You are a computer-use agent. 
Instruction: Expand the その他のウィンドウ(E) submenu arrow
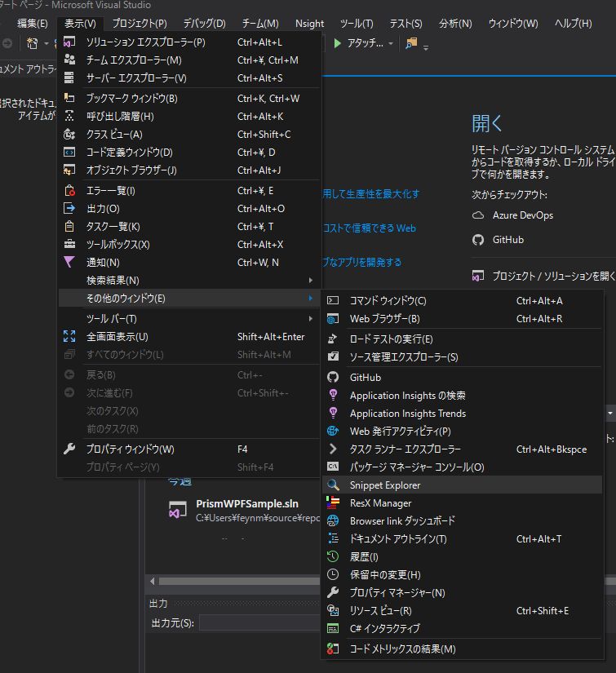click(x=310, y=299)
